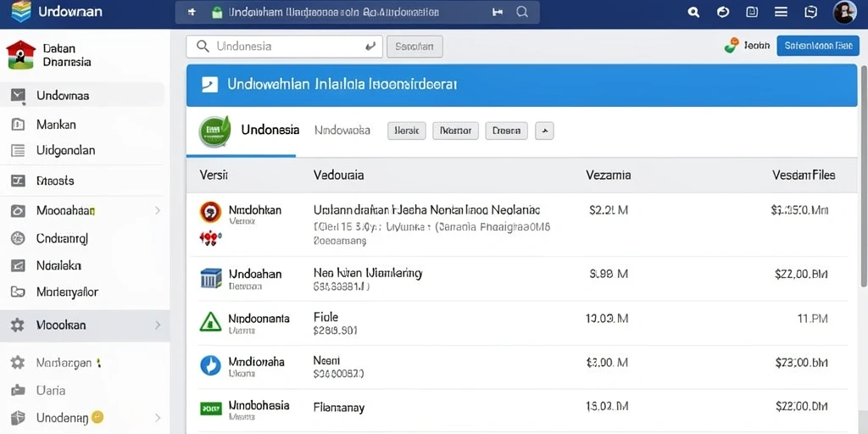Screen dimensions: 868x434
Task: Click the envelope icon next to Undovinaa
Action: [x=19, y=96]
